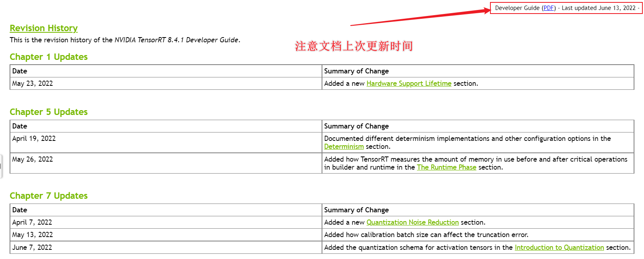Open the Hardware Support Lifetime link
644x259 pixels.
tap(409, 83)
